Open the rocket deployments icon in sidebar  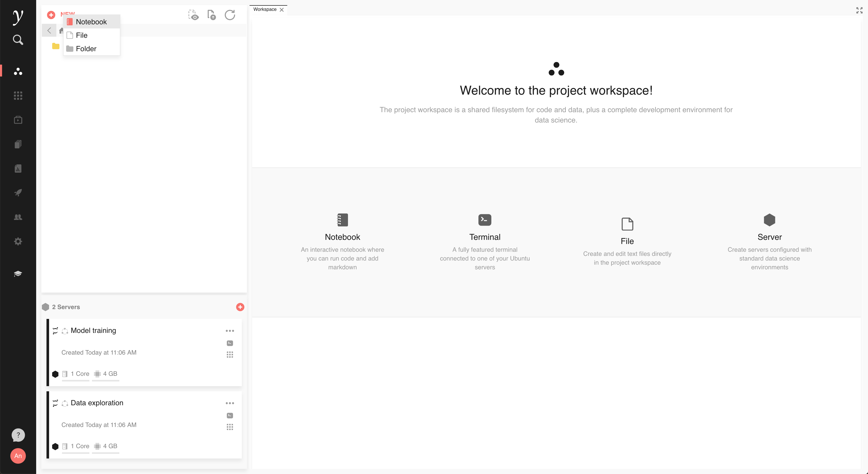(x=18, y=193)
